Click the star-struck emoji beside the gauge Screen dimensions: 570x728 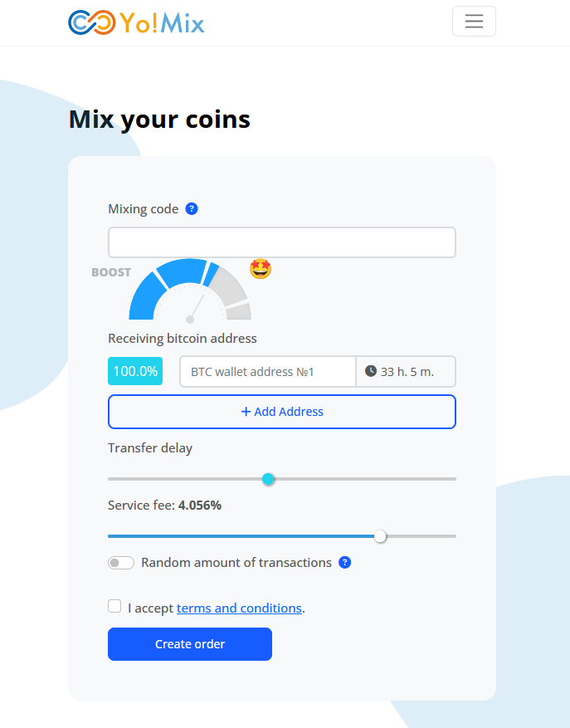coord(261,269)
